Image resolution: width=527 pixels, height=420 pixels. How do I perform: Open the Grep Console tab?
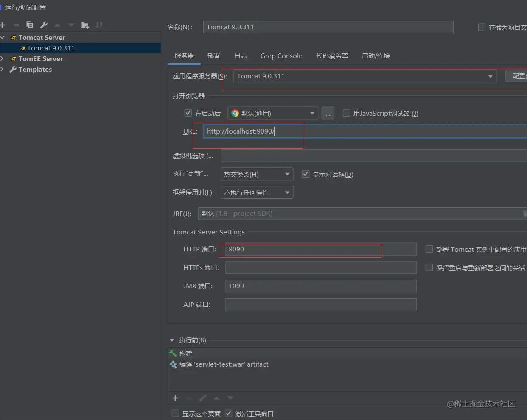[281, 56]
